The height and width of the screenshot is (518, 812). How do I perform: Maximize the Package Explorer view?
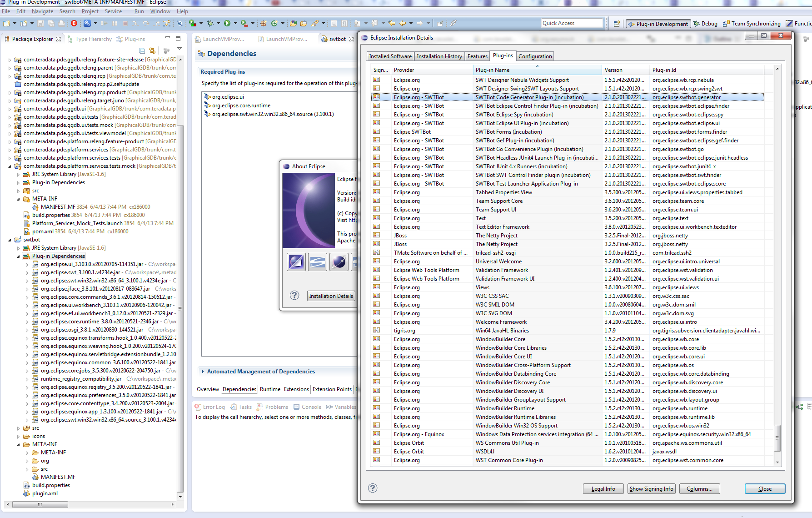[178, 38]
